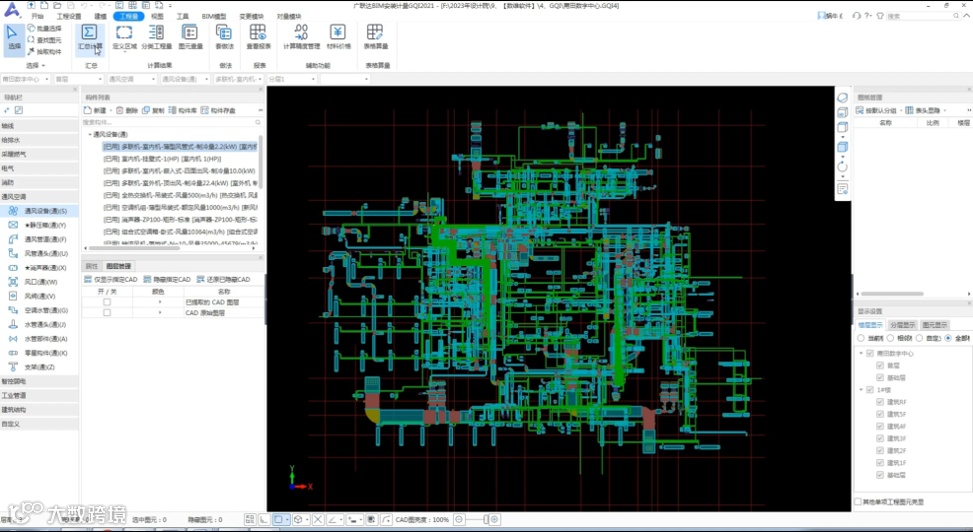Click the 材料价格 material price icon
The image size is (973, 532).
click(x=339, y=34)
